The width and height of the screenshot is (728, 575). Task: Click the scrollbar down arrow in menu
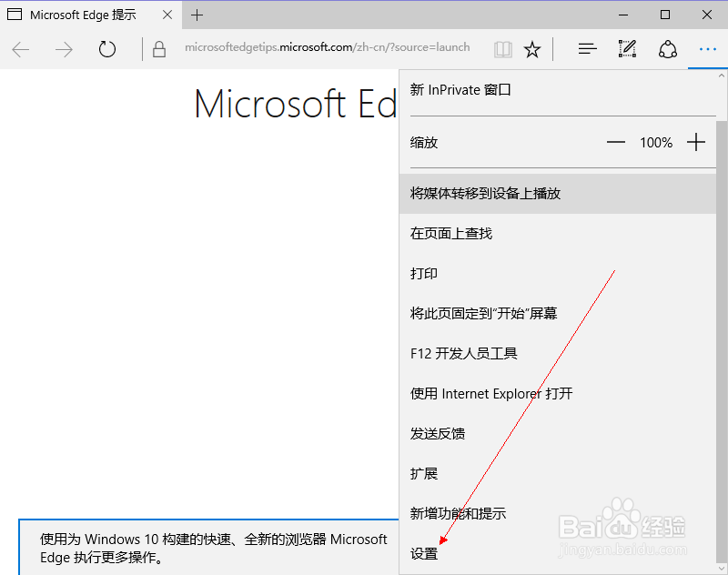722,568
